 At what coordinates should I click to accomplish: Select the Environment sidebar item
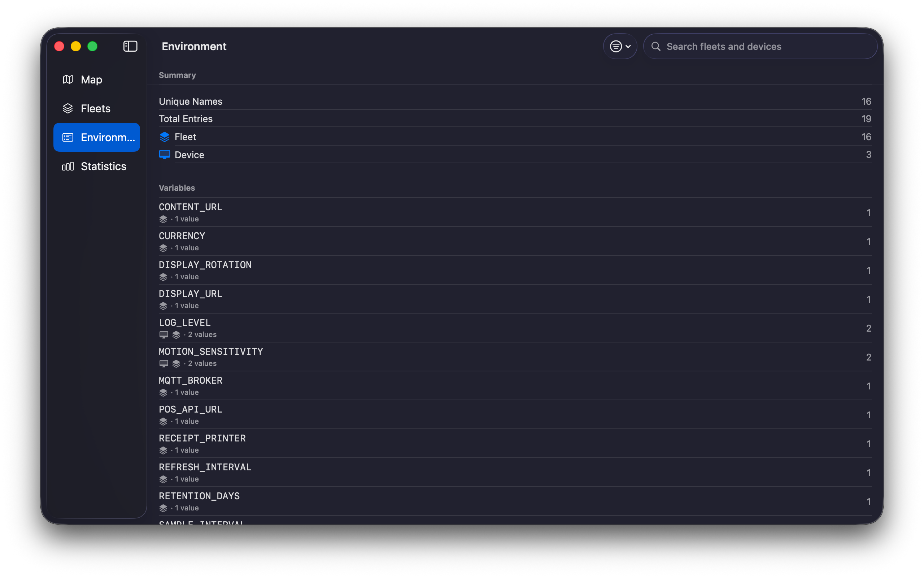click(x=97, y=137)
